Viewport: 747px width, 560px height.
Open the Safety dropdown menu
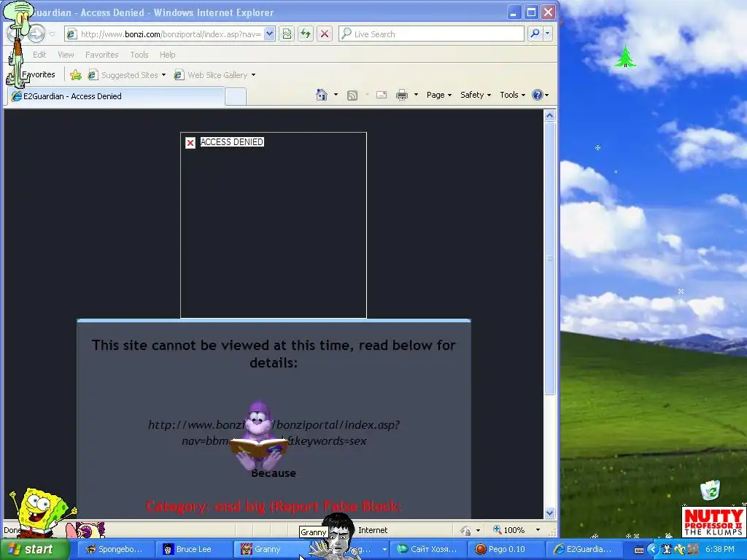click(476, 95)
